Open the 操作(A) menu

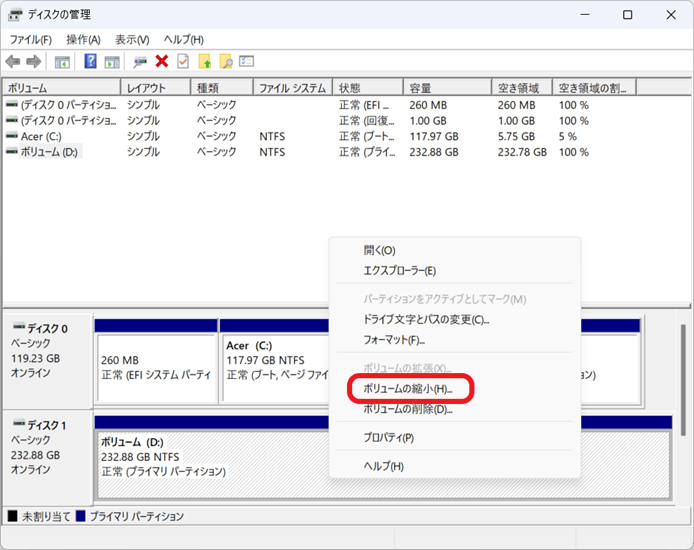(x=83, y=39)
